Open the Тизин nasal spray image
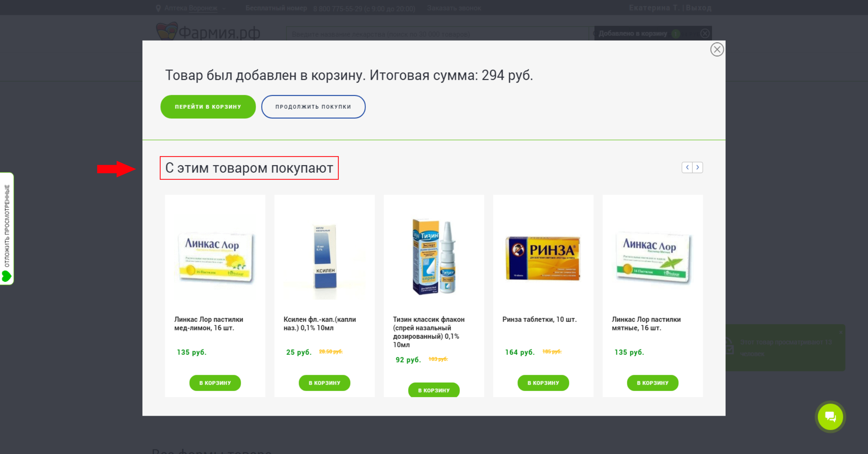Image resolution: width=868 pixels, height=454 pixels. coord(434,257)
